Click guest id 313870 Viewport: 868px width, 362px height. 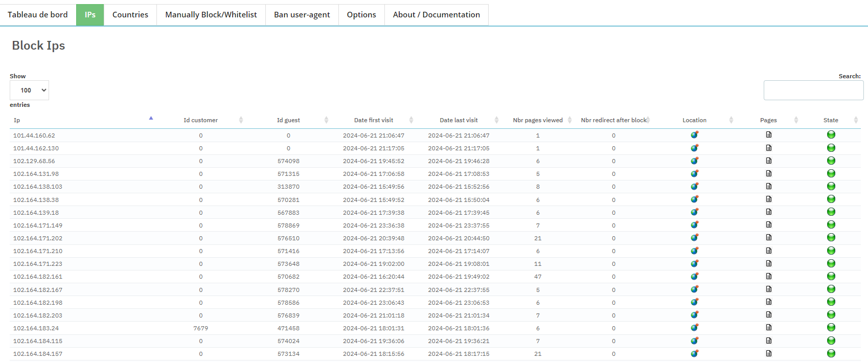click(288, 187)
